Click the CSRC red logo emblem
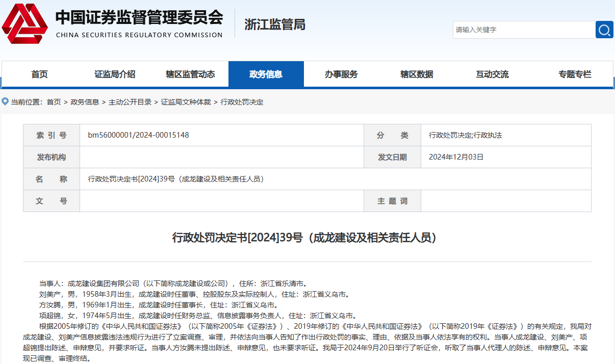This screenshot has height=364, width=615. (x=24, y=24)
